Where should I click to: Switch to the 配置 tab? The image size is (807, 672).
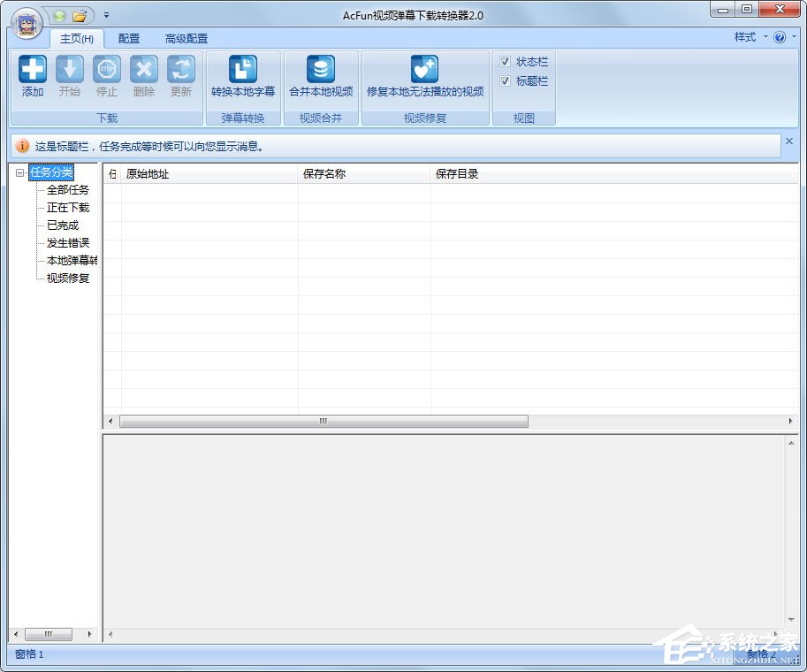tap(129, 39)
